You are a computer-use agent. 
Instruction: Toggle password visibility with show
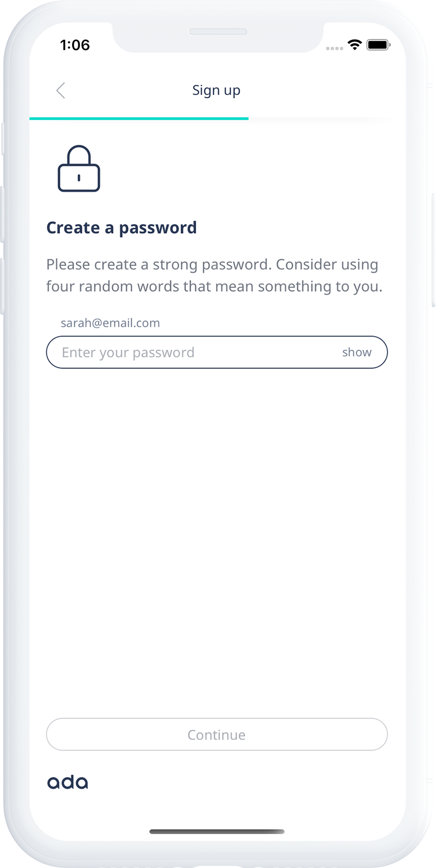click(x=356, y=352)
